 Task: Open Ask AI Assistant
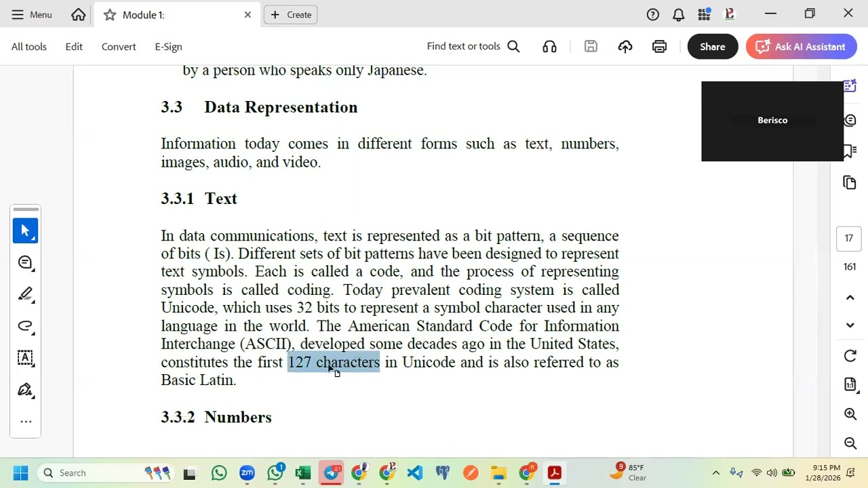tap(802, 47)
